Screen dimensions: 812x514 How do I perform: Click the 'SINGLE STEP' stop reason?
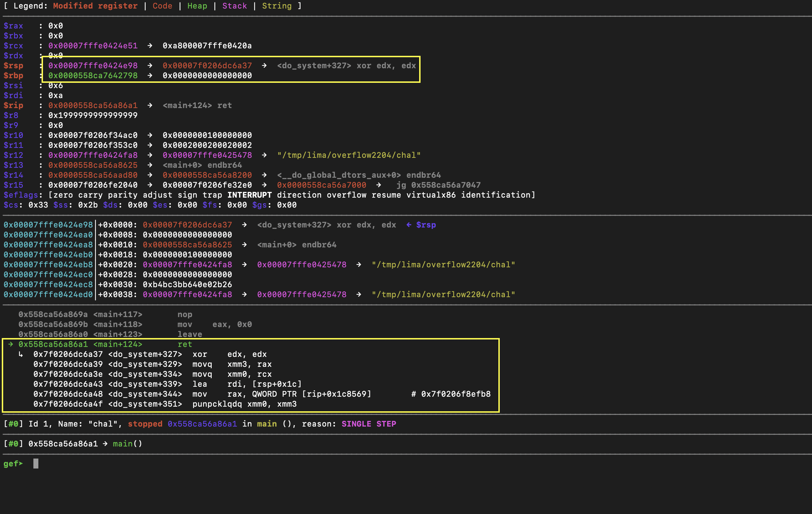(x=369, y=424)
